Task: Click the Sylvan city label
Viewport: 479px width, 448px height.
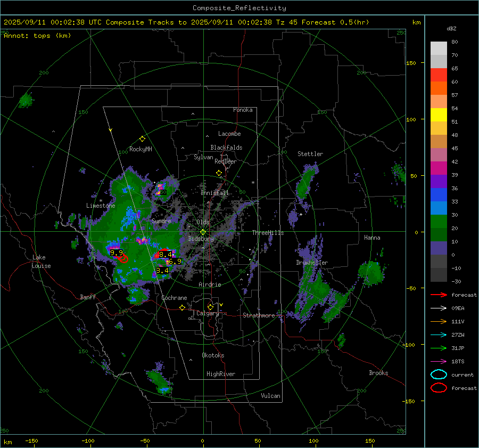Action: click(203, 157)
